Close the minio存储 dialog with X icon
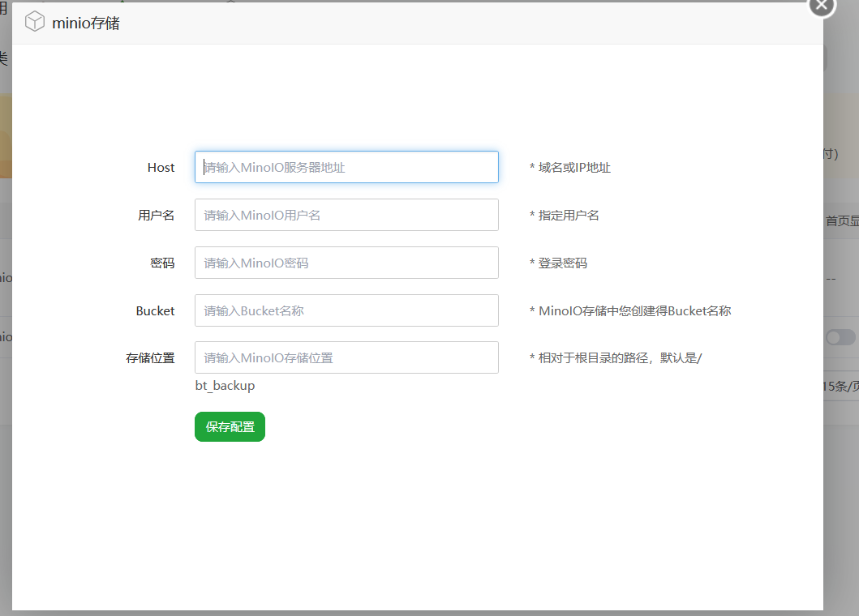Image resolution: width=859 pixels, height=616 pixels. [822, 5]
